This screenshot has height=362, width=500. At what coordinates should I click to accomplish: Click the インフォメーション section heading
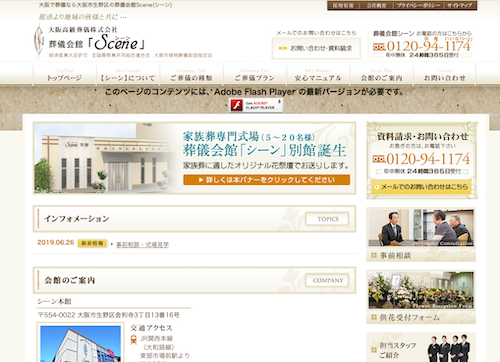(77, 219)
